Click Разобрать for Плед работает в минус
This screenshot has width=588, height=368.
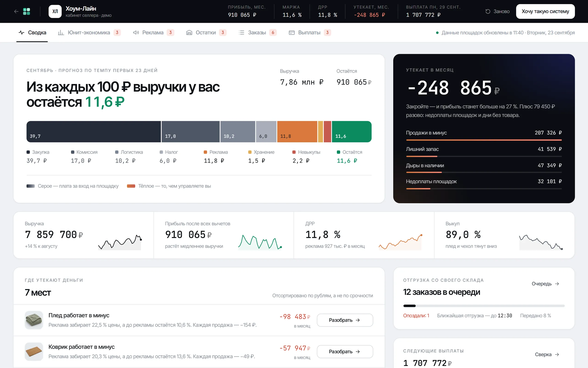345,320
